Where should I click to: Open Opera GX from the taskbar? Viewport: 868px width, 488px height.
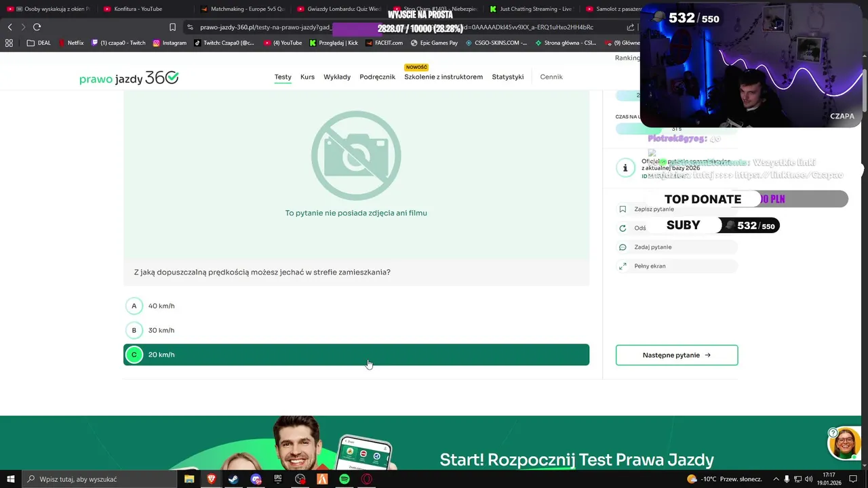[367, 479]
